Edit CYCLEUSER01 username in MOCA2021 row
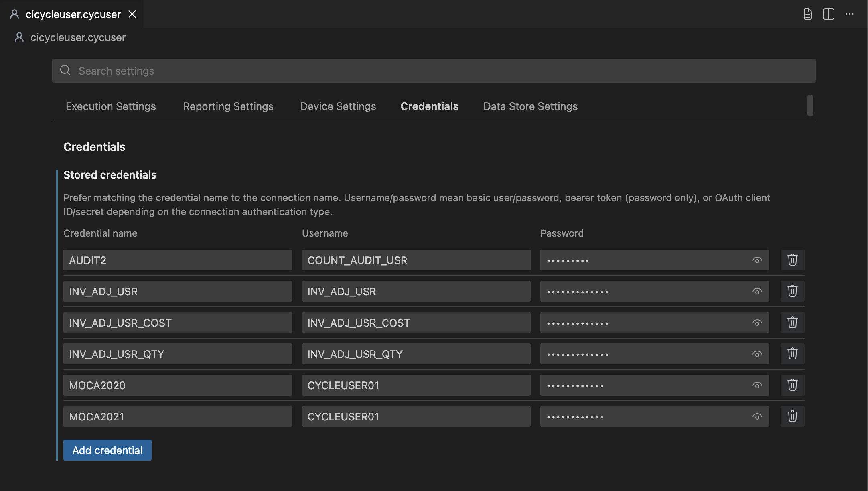868x491 pixels. (416, 416)
